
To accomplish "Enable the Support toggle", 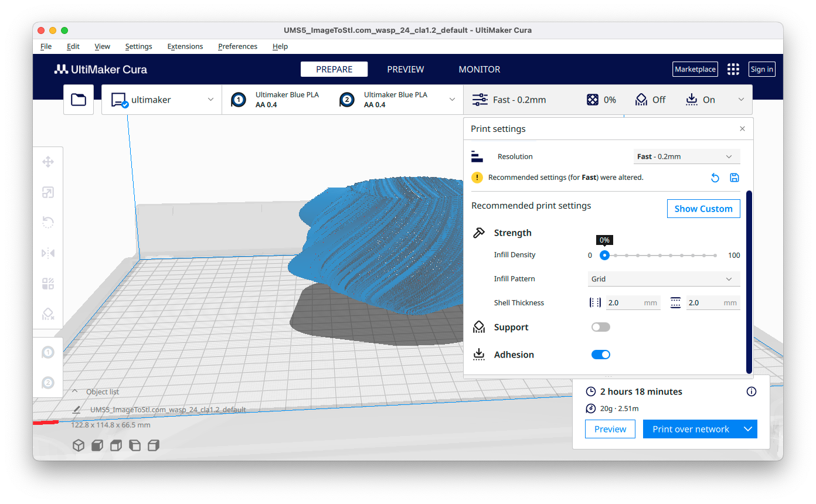I will (x=601, y=327).
